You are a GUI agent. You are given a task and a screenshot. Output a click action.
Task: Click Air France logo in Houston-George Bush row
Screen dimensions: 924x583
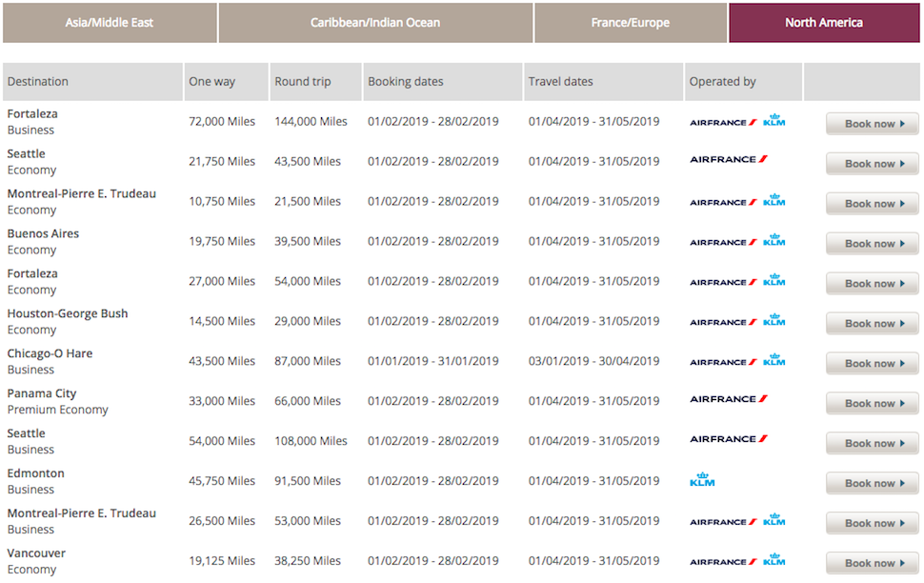click(723, 322)
